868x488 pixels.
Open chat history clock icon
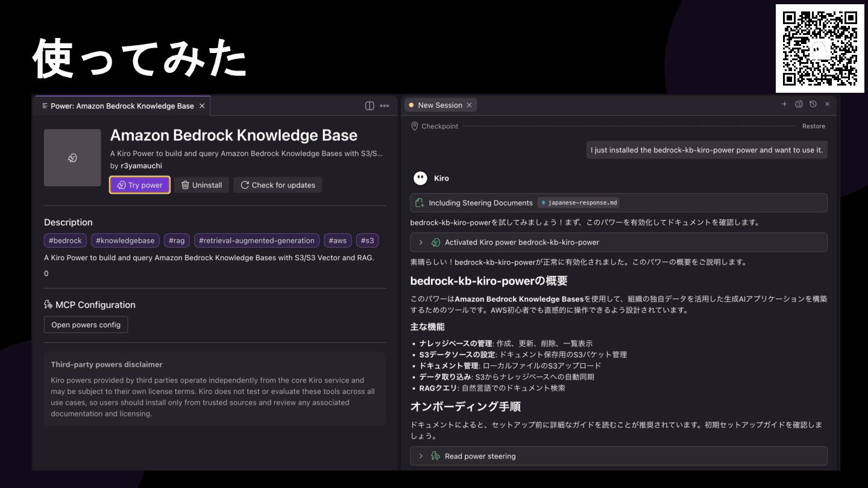[813, 104]
